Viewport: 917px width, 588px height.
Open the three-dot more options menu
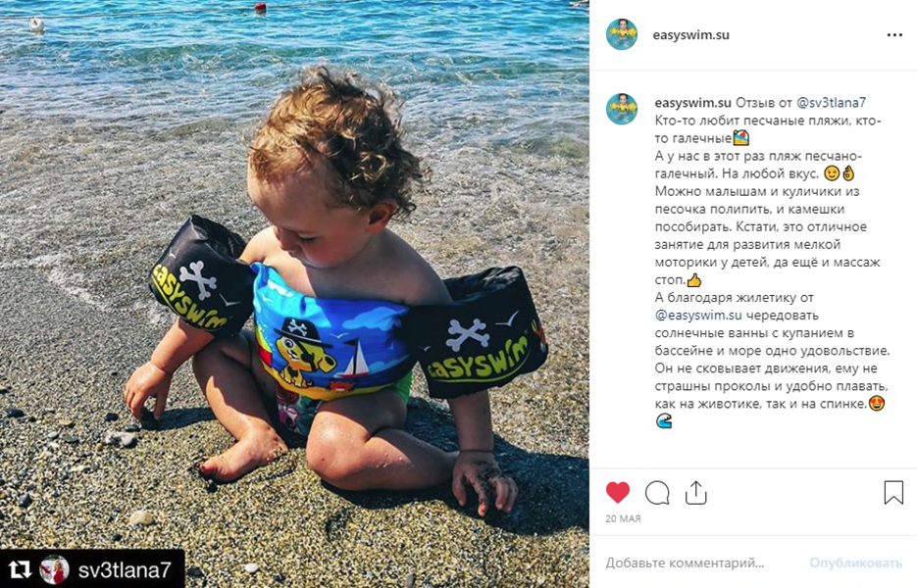coord(894,35)
